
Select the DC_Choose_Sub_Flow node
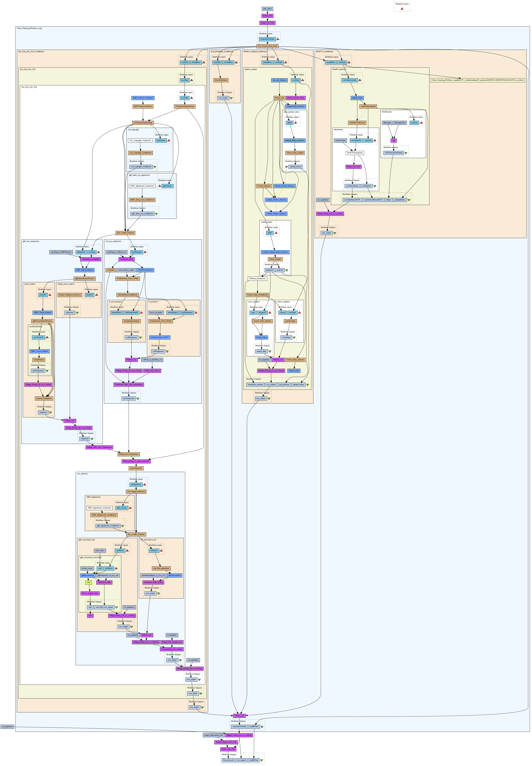(x=267, y=46)
